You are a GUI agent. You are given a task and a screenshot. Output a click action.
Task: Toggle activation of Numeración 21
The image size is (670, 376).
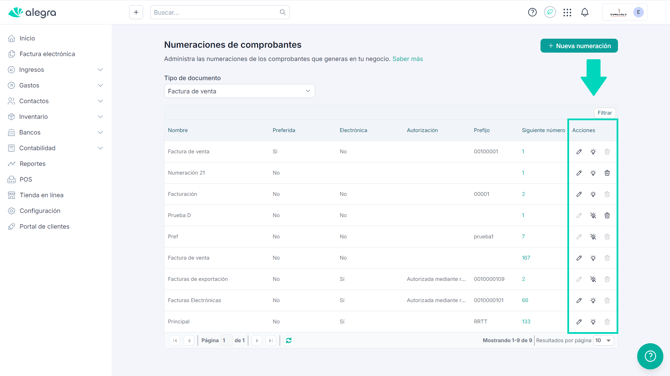click(593, 173)
